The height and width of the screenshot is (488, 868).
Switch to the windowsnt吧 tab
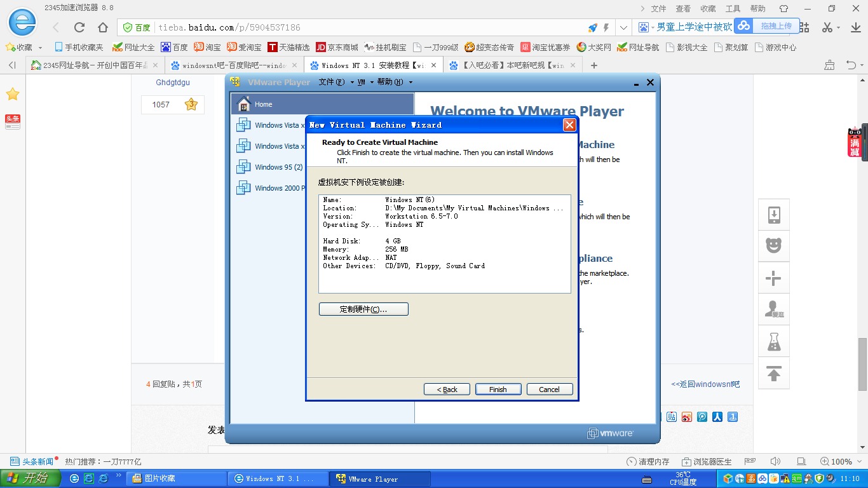(234, 65)
